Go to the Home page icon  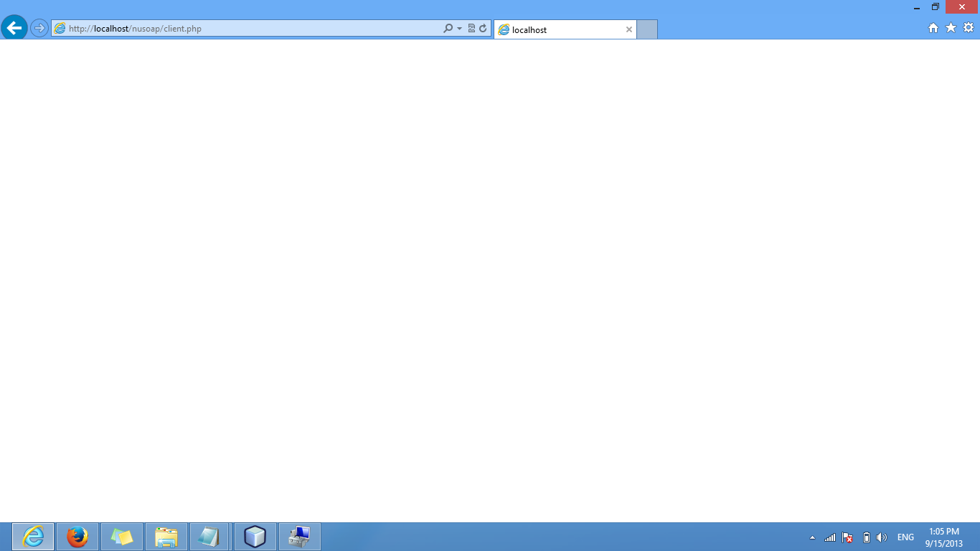[933, 28]
